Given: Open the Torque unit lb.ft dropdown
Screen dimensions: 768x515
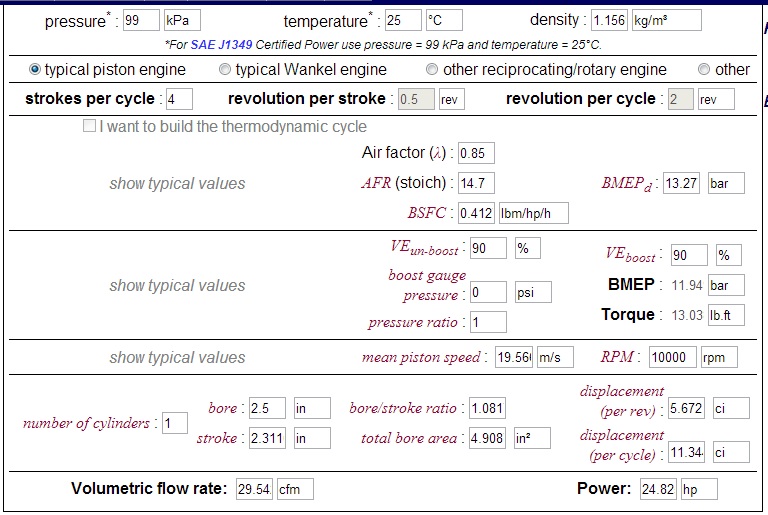Looking at the screenshot, I should tap(726, 315).
